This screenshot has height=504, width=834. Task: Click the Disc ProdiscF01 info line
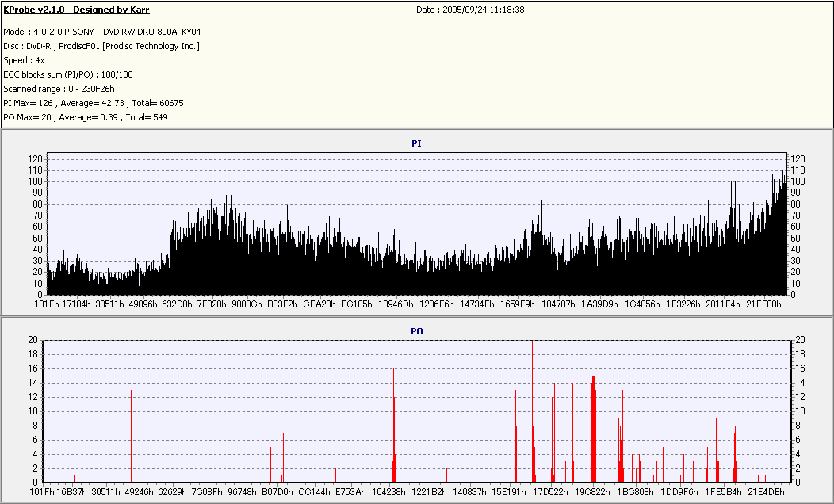(x=101, y=46)
